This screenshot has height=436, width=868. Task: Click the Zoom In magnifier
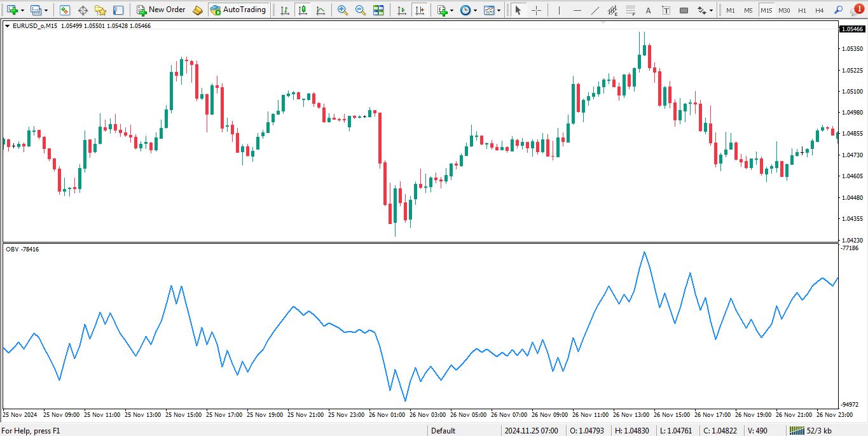(343, 10)
